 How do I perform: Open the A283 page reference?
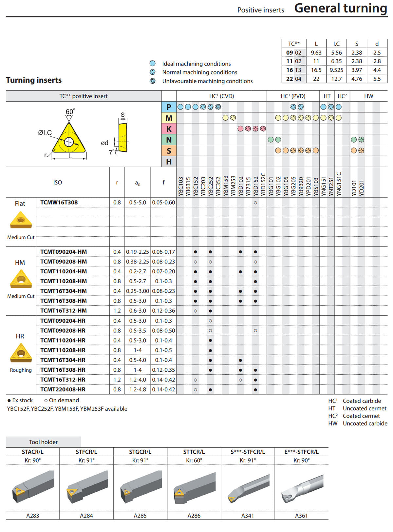pos(33,516)
